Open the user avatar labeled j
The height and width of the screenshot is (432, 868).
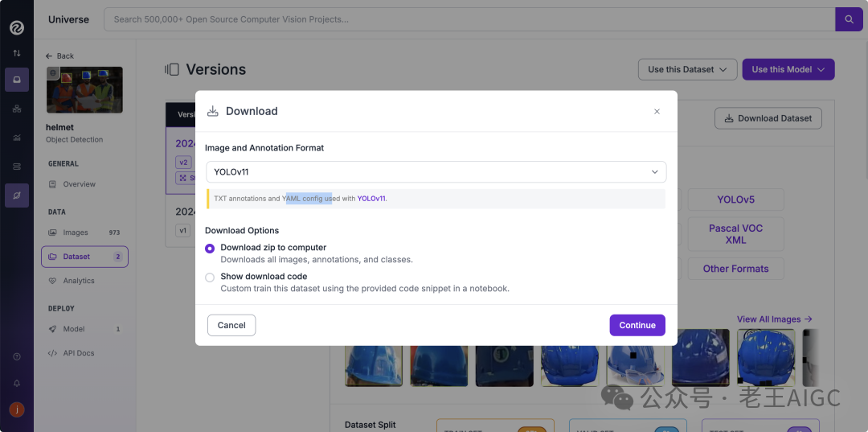tap(17, 409)
